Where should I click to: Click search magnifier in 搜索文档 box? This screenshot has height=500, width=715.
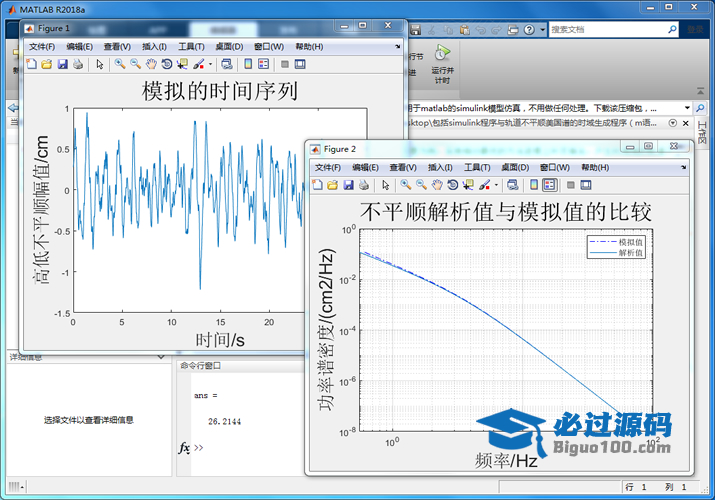(672, 30)
